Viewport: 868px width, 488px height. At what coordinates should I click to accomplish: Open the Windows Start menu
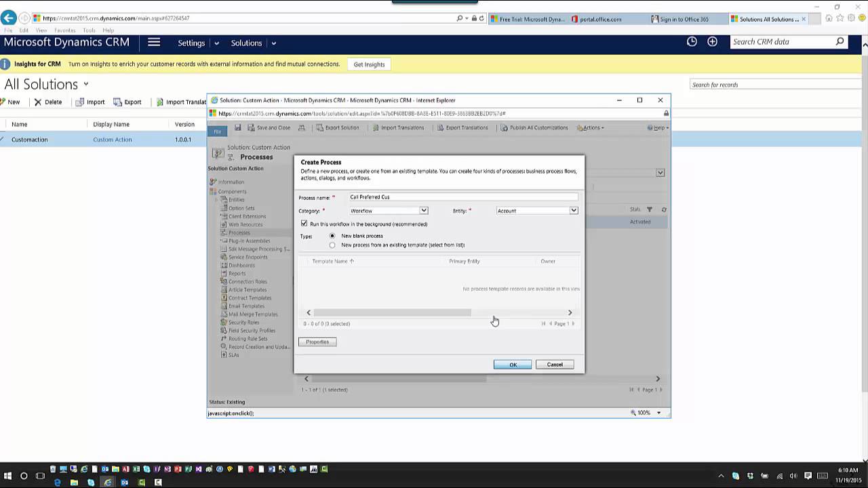[8, 476]
